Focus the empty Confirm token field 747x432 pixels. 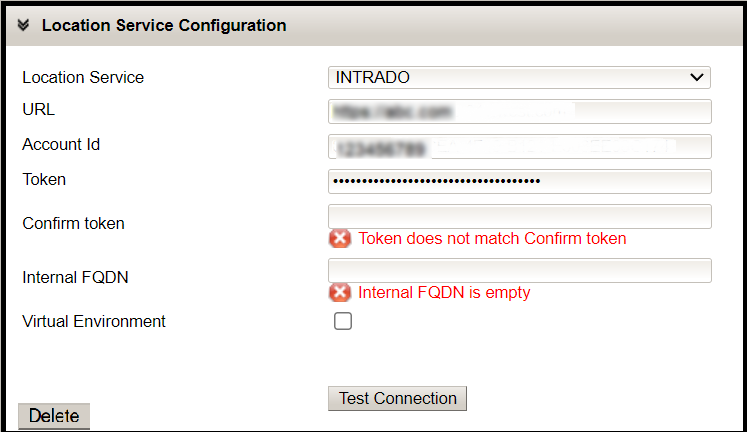tap(519, 216)
